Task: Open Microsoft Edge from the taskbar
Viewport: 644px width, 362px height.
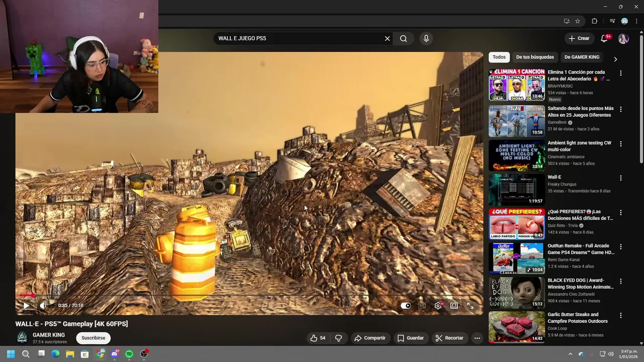Action: pos(55,354)
